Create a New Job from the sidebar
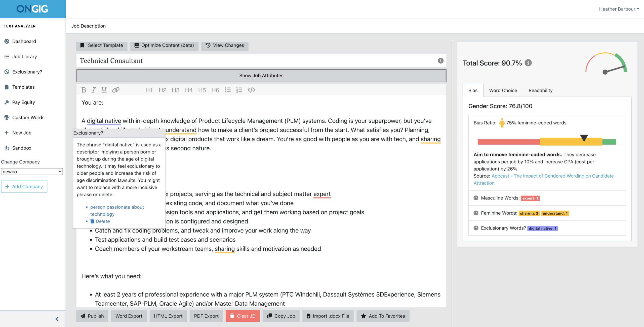This screenshot has width=644, height=327. click(22, 133)
